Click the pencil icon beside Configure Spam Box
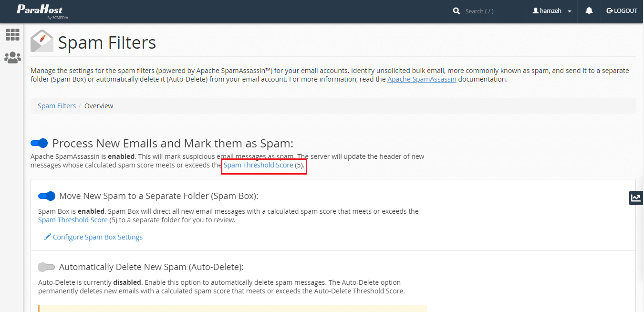The width and height of the screenshot is (644, 312). coord(47,237)
